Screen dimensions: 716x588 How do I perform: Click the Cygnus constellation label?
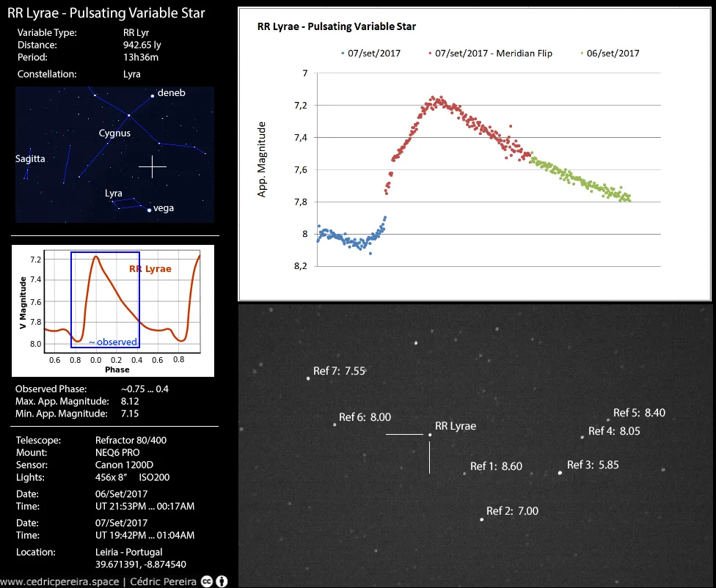click(114, 133)
